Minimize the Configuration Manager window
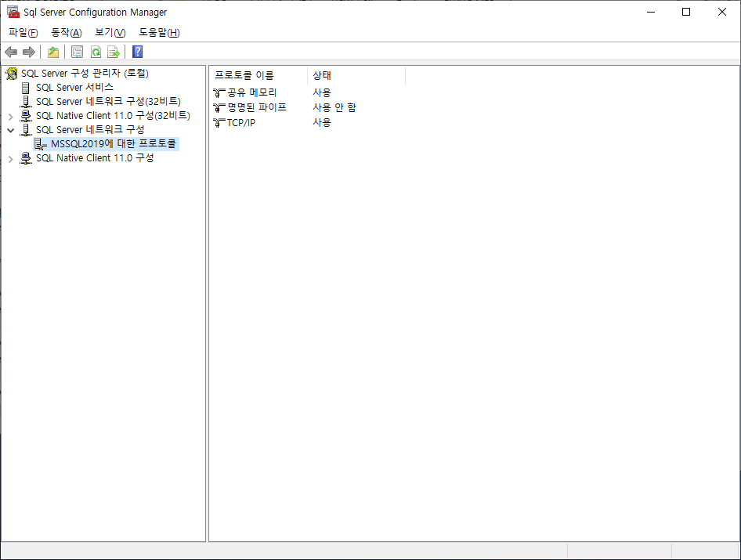Screen dimensions: 741x560 coord(651,12)
